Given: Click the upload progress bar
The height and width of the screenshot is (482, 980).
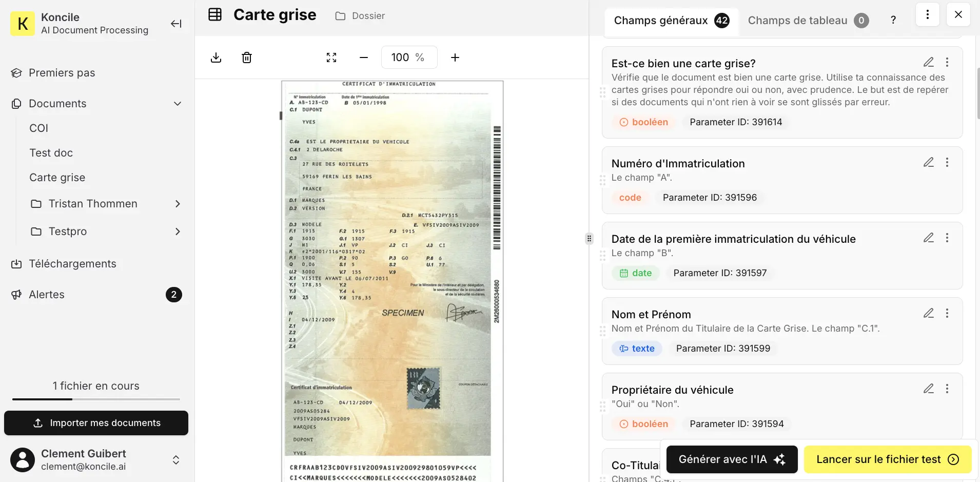Looking at the screenshot, I should point(96,399).
